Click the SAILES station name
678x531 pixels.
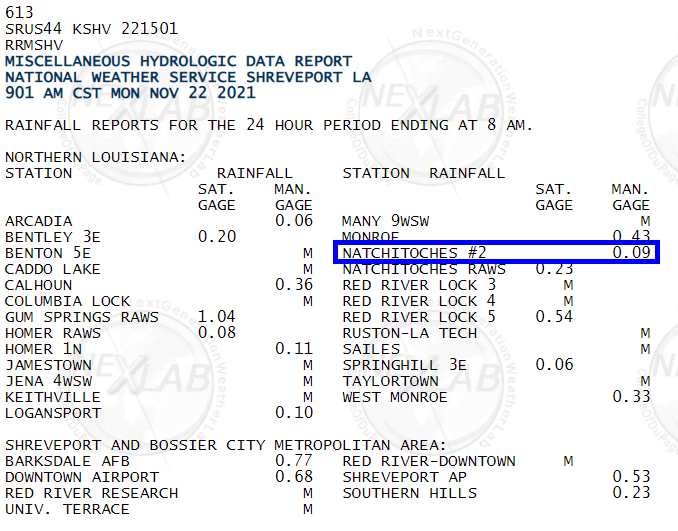coord(371,349)
